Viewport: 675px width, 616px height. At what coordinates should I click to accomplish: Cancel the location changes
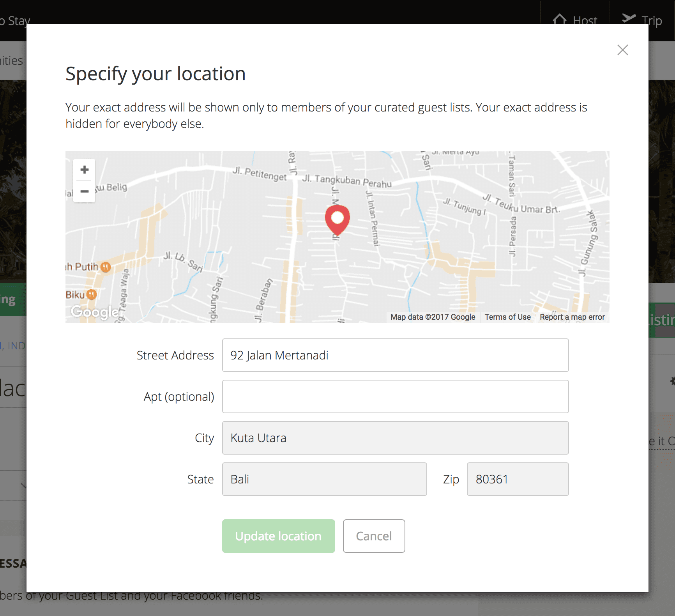click(374, 536)
